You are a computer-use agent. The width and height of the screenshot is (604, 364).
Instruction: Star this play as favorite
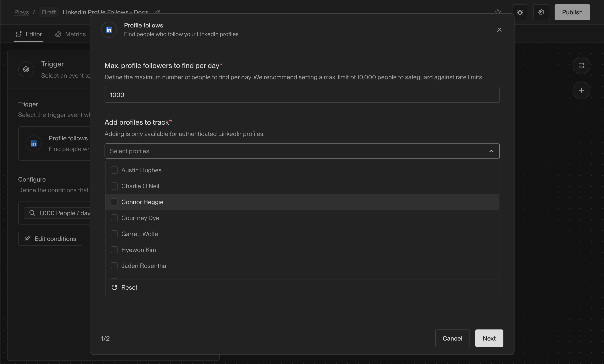pos(498,12)
